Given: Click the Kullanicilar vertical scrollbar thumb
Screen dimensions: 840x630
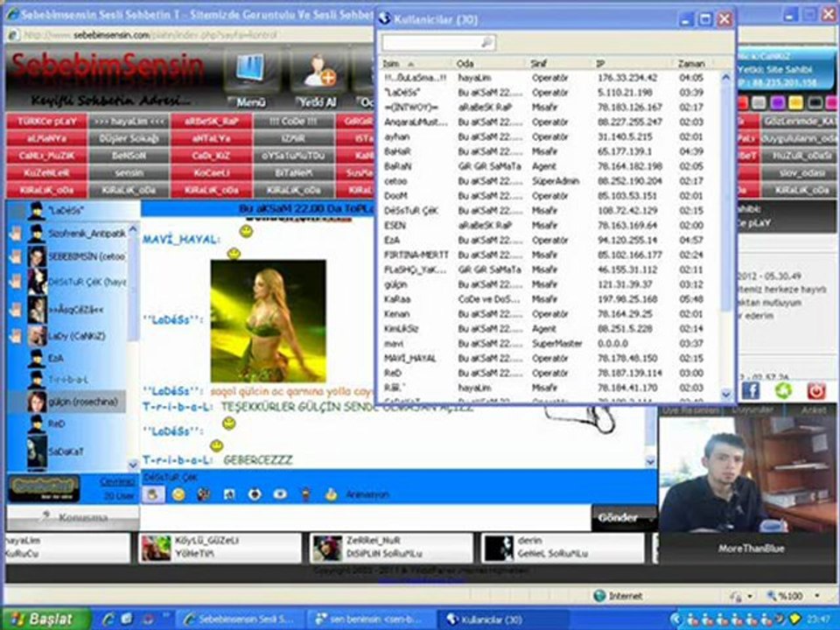Looking at the screenshot, I should [x=726, y=198].
